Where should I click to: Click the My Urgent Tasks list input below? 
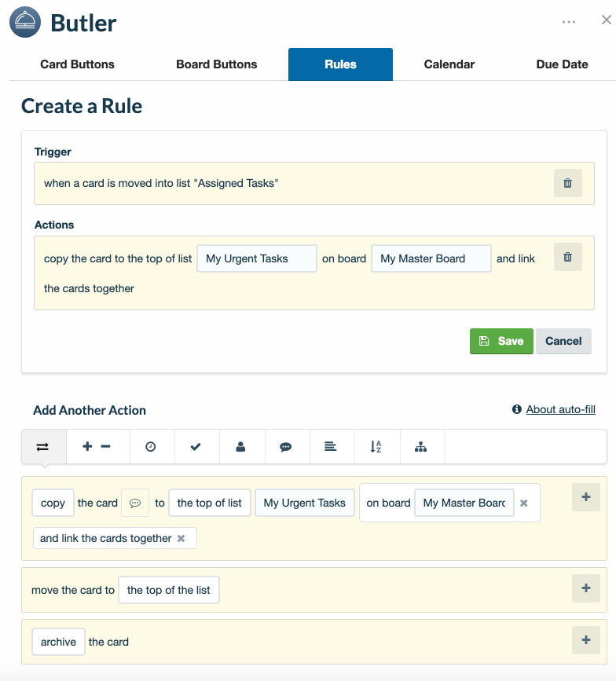coord(305,503)
